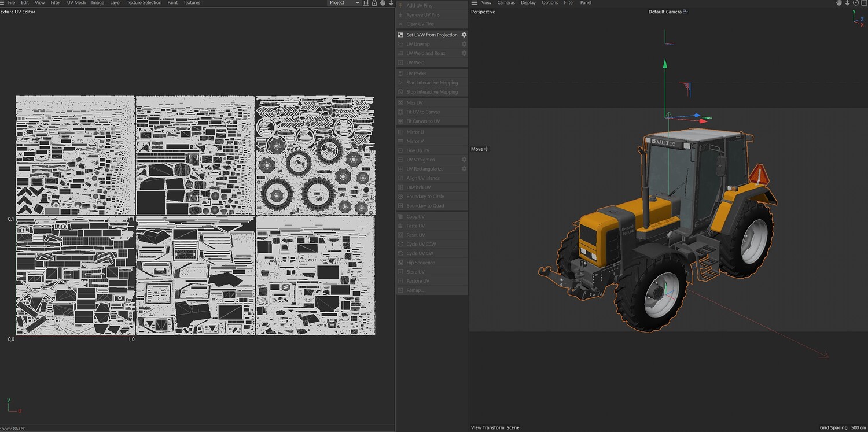Click the "Grid Spacing : 500 cm" text
This screenshot has height=432, width=868.
pyautogui.click(x=843, y=428)
